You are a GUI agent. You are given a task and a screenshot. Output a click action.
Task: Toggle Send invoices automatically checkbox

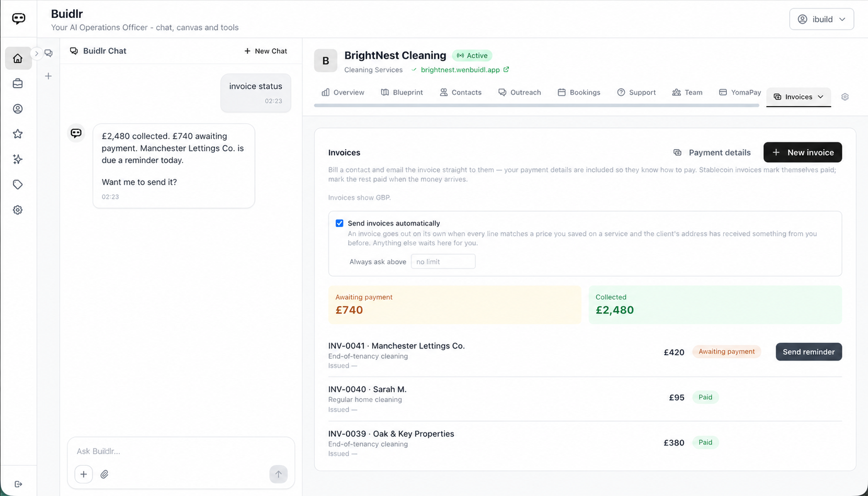[339, 223]
